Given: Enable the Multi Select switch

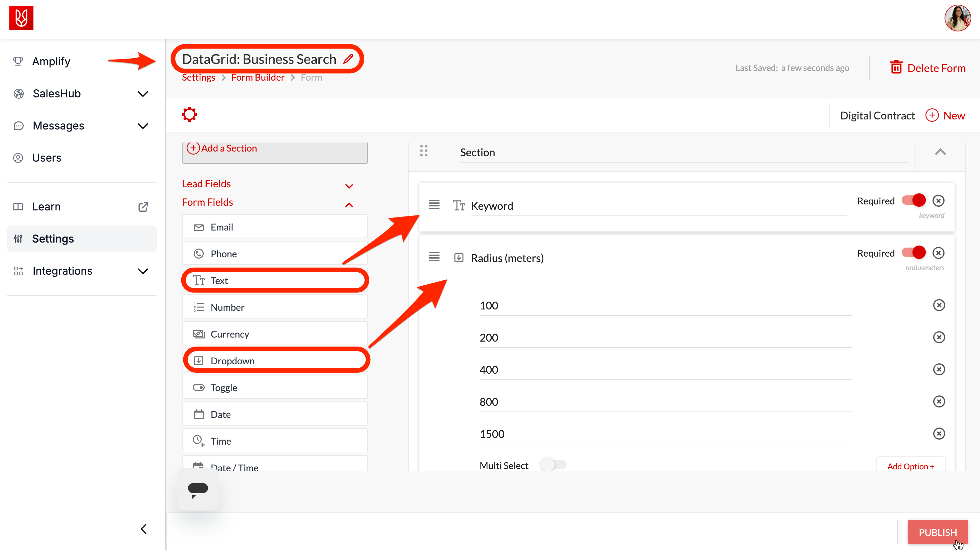Looking at the screenshot, I should 553,465.
